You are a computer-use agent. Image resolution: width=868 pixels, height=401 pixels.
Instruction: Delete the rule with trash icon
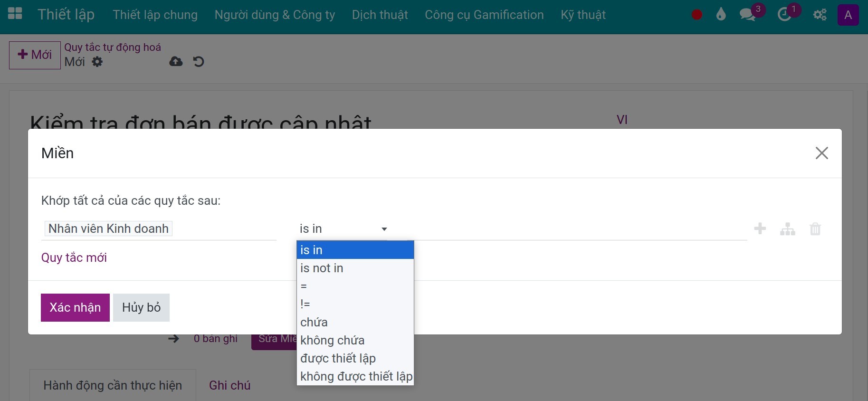815,229
